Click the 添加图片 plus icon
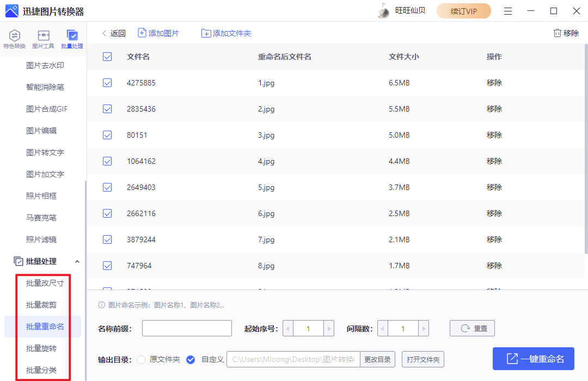This screenshot has height=381, width=588. click(142, 33)
